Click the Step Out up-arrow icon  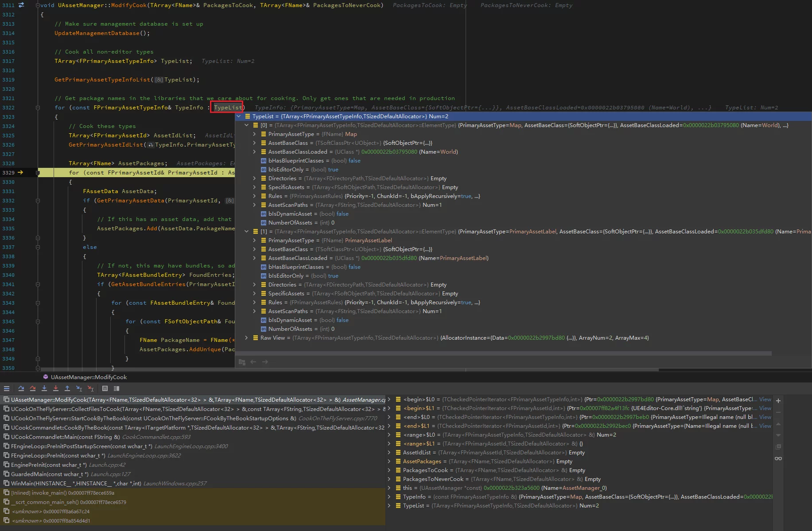coord(67,388)
